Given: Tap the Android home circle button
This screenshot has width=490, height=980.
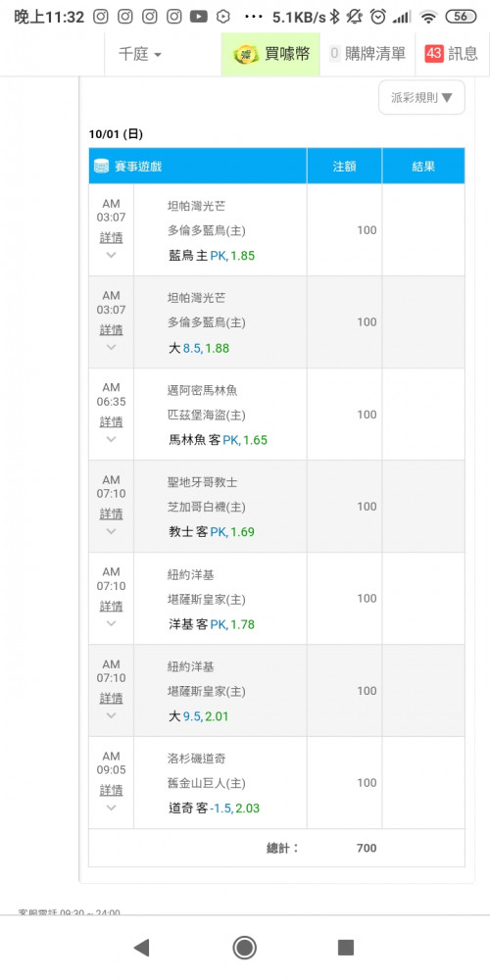Looking at the screenshot, I should click(244, 948).
